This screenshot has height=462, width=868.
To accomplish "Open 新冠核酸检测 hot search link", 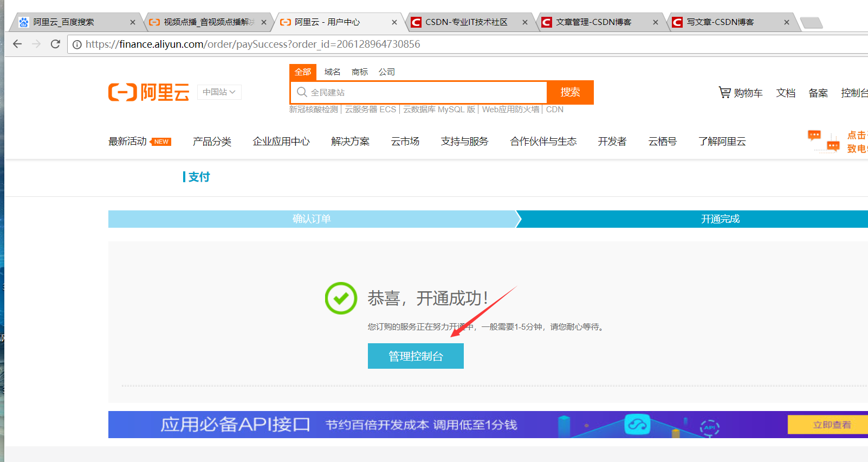I will click(x=314, y=110).
